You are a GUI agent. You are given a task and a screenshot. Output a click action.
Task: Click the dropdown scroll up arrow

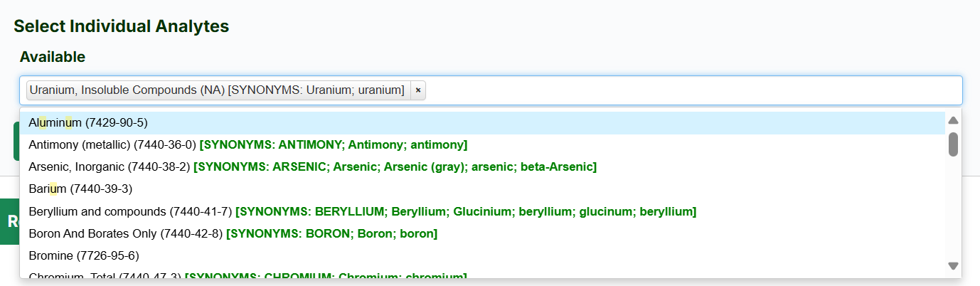click(953, 120)
